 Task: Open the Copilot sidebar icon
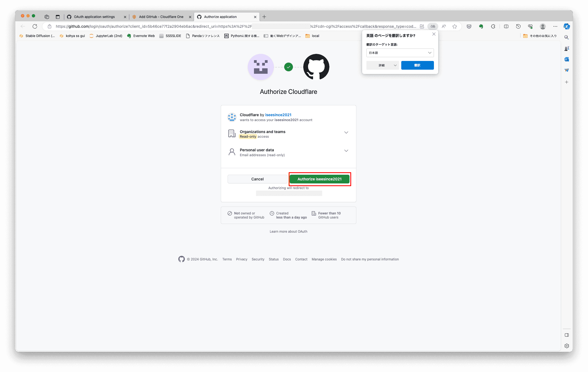(x=566, y=26)
